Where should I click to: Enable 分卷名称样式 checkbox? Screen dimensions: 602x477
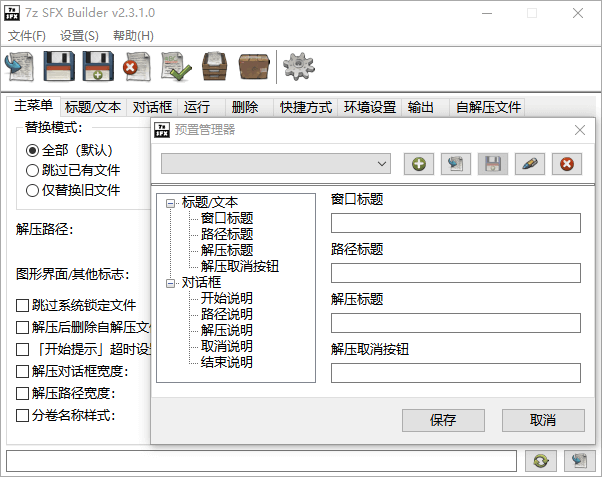(x=22, y=415)
